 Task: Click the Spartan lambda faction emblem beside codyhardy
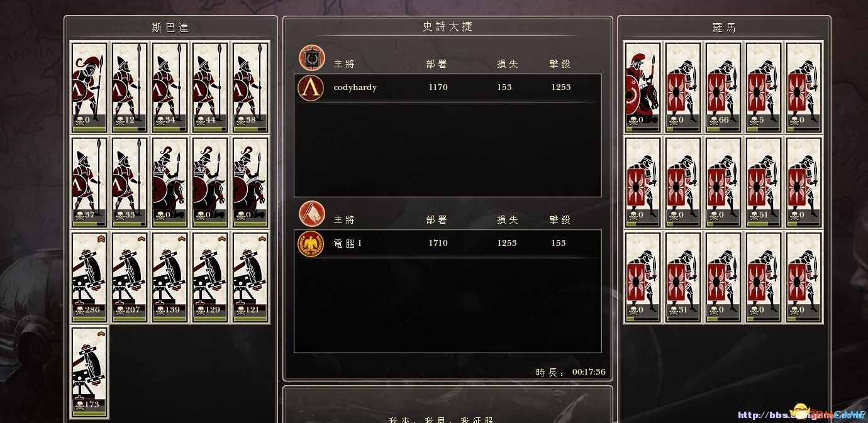pyautogui.click(x=311, y=87)
